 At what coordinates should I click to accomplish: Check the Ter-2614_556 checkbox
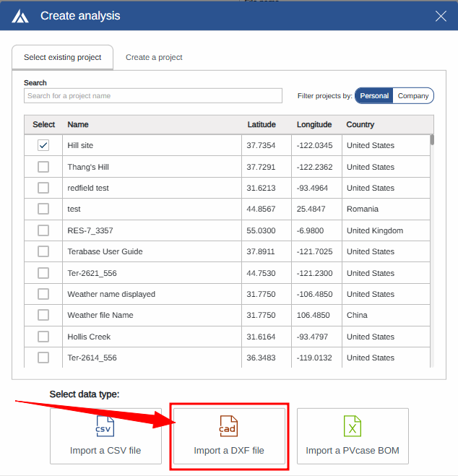pos(43,358)
